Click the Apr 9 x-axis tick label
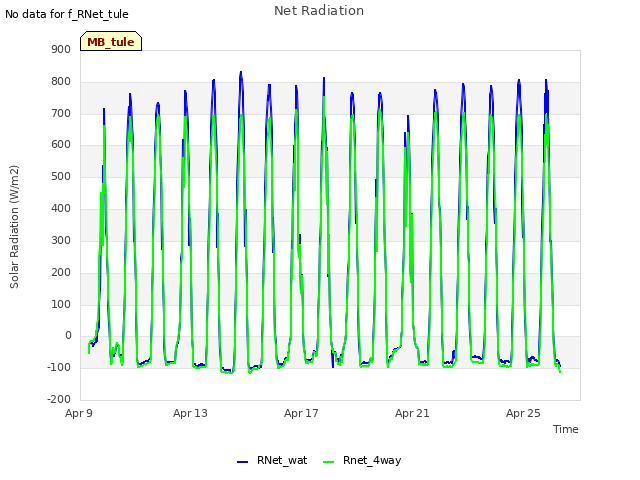 point(79,413)
